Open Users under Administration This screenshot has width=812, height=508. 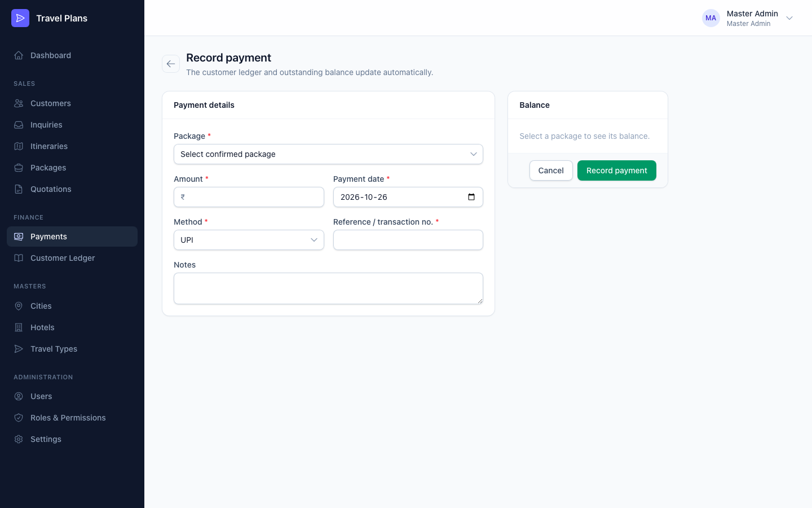(72, 396)
